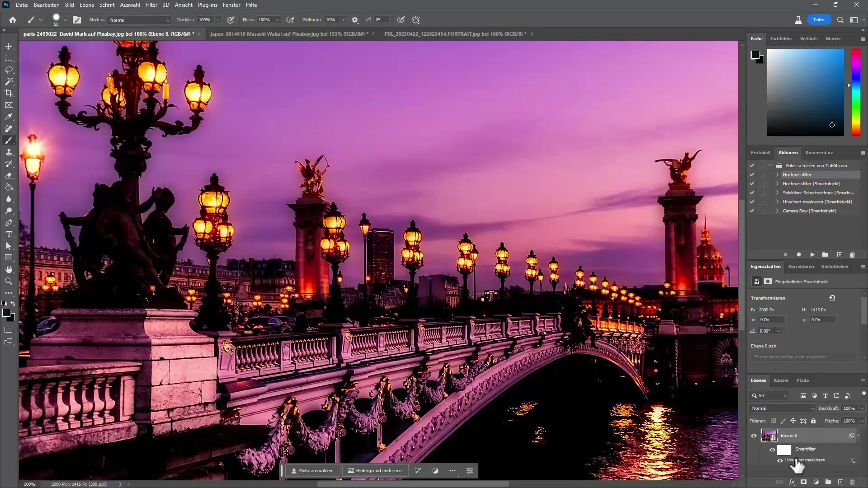Select the Brush tool in toolbar

[9, 140]
